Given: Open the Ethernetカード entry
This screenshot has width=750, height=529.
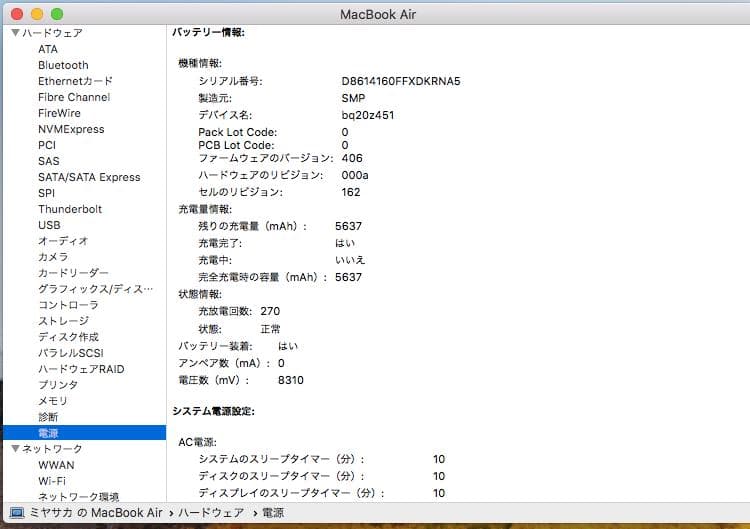Looking at the screenshot, I should tap(75, 81).
